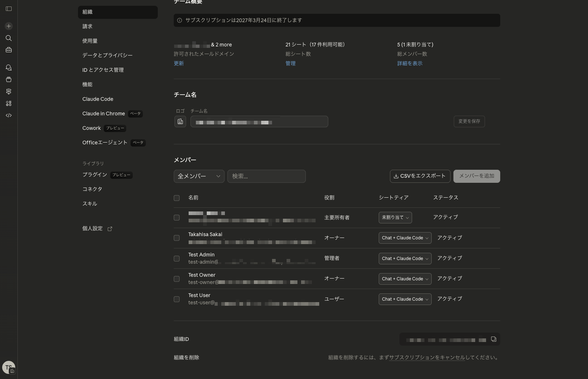Select the Test Admin row checkbox
The image size is (588, 379).
click(177, 259)
